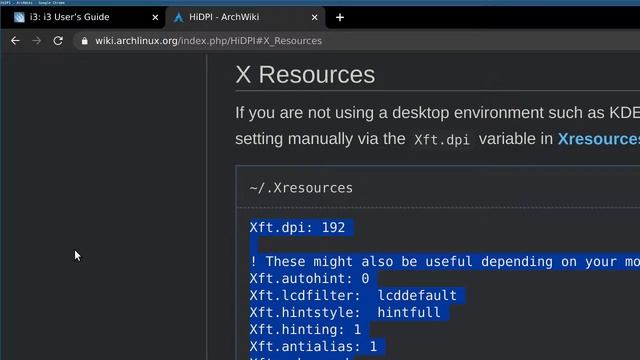
Task: Go back using the browser back arrow
Action: pos(15,41)
